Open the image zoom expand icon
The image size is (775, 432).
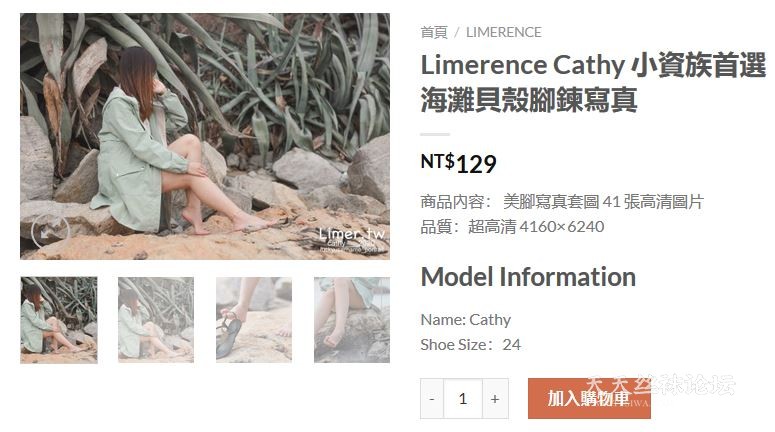(50, 231)
